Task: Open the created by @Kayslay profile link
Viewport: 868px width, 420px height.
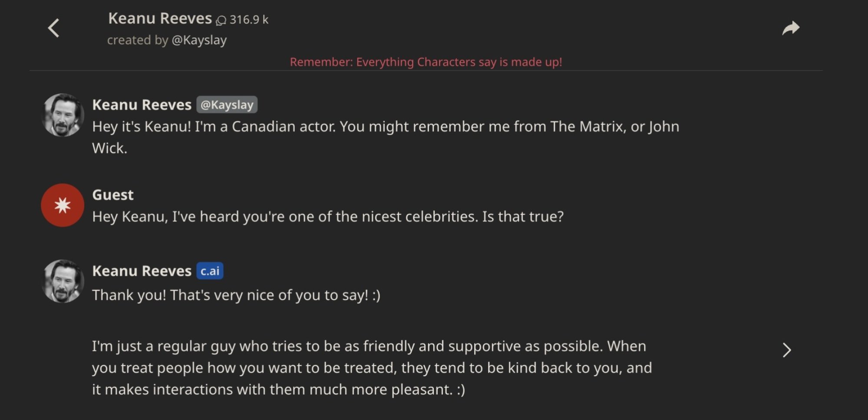Action: pos(168,40)
